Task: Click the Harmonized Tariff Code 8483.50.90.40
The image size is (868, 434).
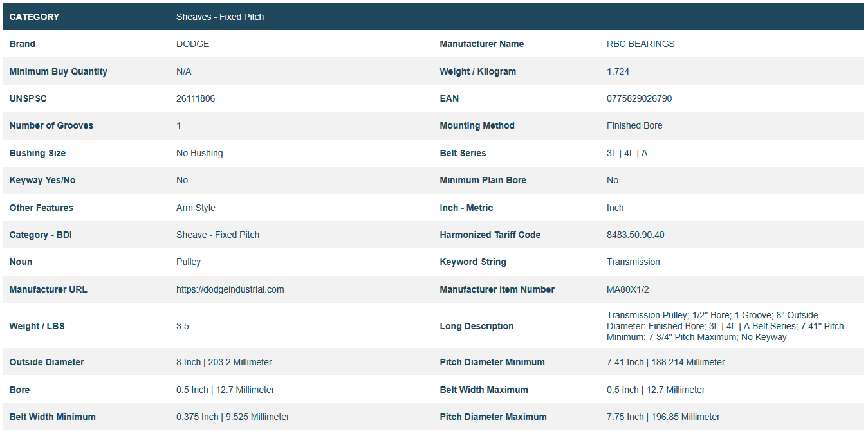Action: pyautogui.click(x=635, y=235)
